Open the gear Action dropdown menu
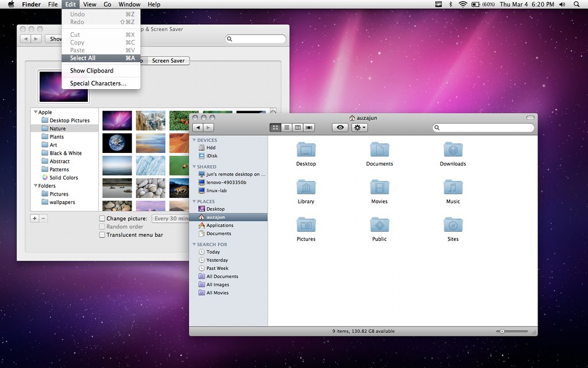 pyautogui.click(x=359, y=128)
